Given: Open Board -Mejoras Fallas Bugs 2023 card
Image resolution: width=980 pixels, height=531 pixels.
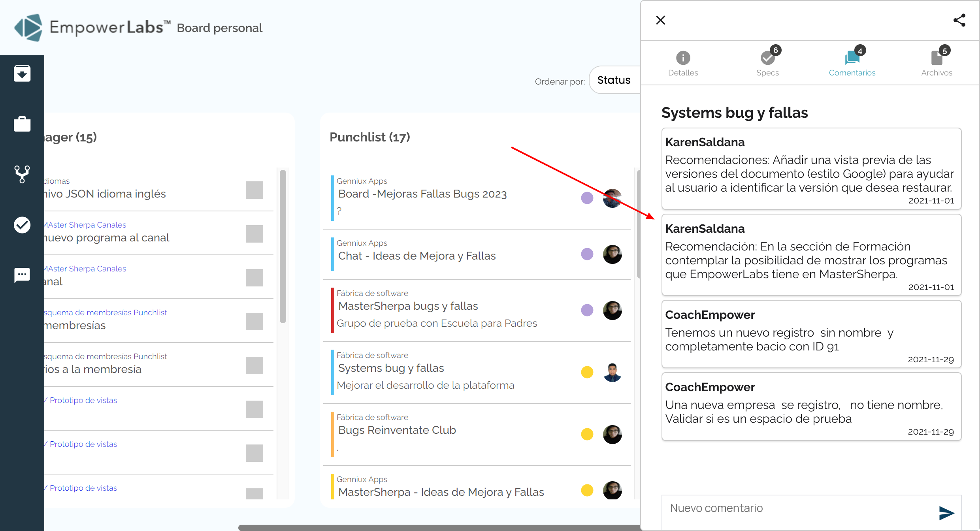Looking at the screenshot, I should pos(477,198).
